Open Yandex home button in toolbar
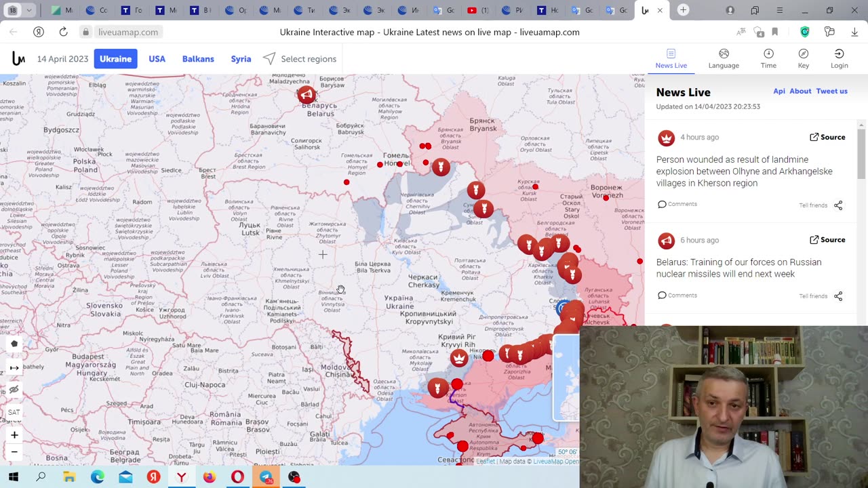The width and height of the screenshot is (868, 488). [x=39, y=32]
